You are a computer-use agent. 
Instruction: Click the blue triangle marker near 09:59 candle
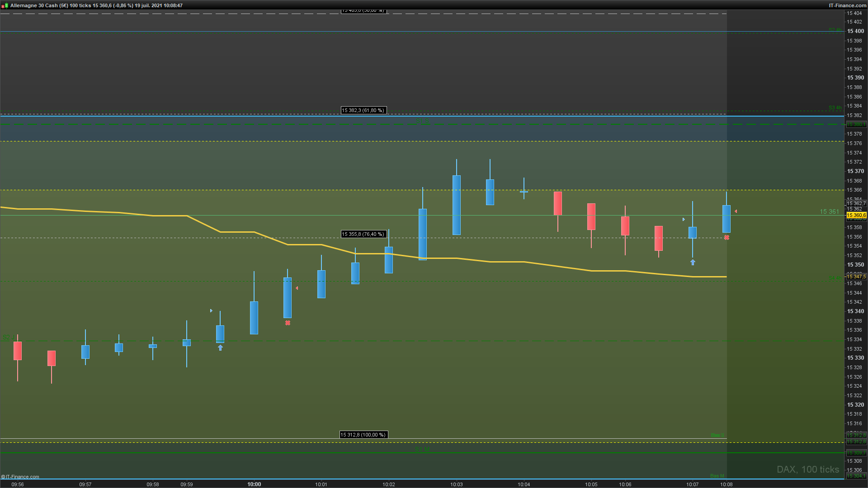pos(211,311)
